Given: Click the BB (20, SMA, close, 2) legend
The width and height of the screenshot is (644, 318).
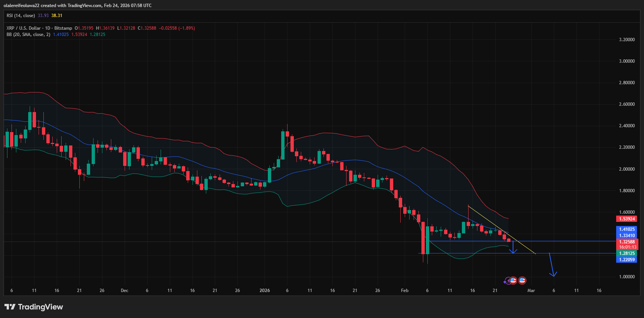Looking at the screenshot, I should [x=28, y=35].
